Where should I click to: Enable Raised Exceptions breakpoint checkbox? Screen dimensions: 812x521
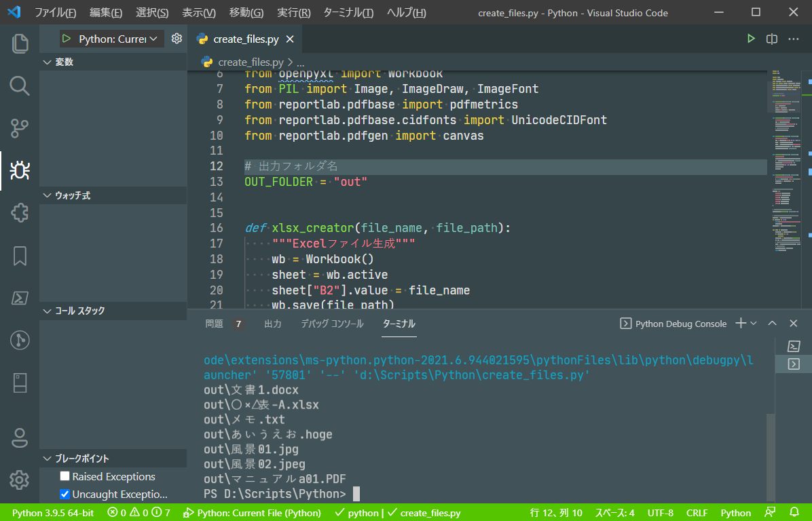64,476
